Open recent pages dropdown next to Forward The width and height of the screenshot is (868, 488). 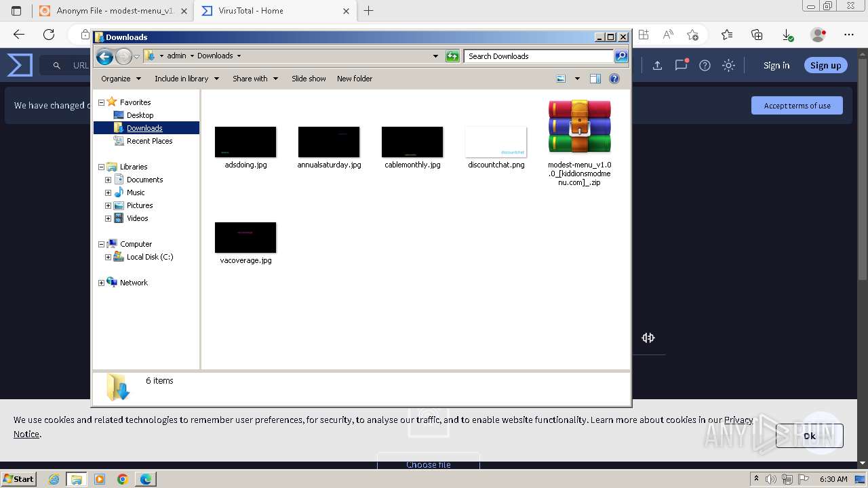tap(136, 56)
